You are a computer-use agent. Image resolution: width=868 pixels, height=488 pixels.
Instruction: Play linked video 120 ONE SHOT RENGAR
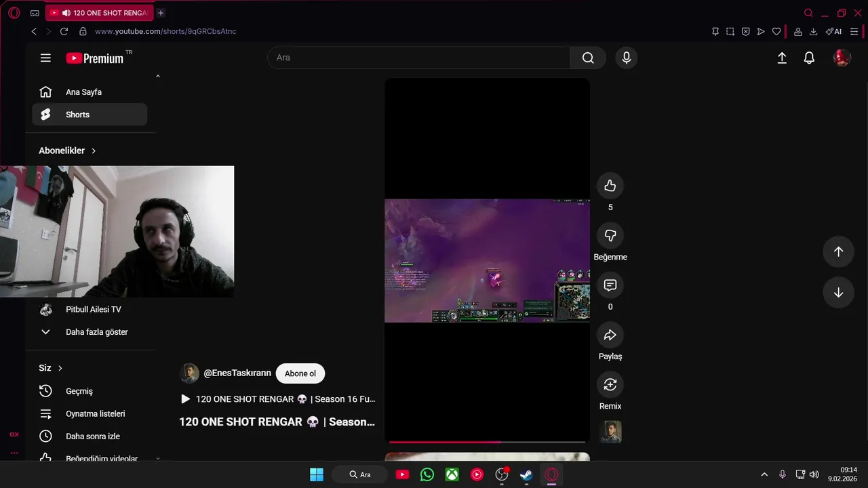(x=277, y=399)
